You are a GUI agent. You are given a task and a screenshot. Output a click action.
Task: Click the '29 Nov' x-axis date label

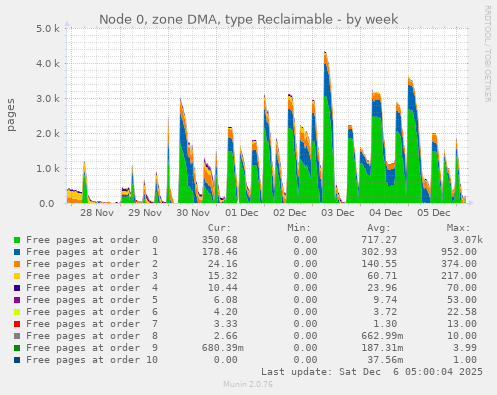tap(145, 213)
